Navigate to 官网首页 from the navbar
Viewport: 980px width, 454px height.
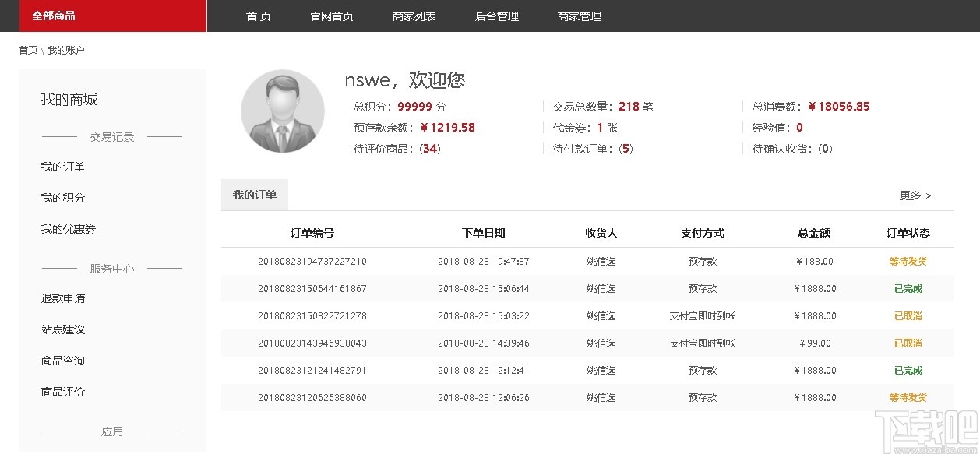click(333, 16)
